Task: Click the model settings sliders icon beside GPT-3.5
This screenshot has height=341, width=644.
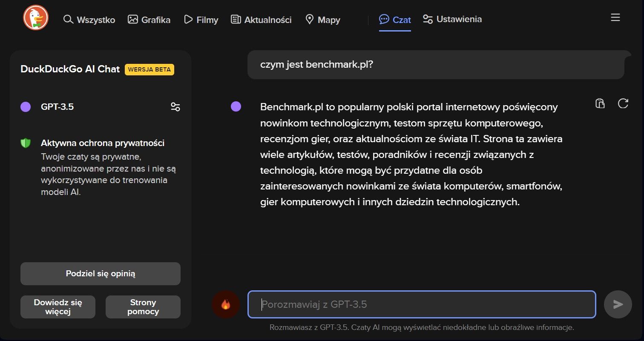Action: tap(175, 107)
